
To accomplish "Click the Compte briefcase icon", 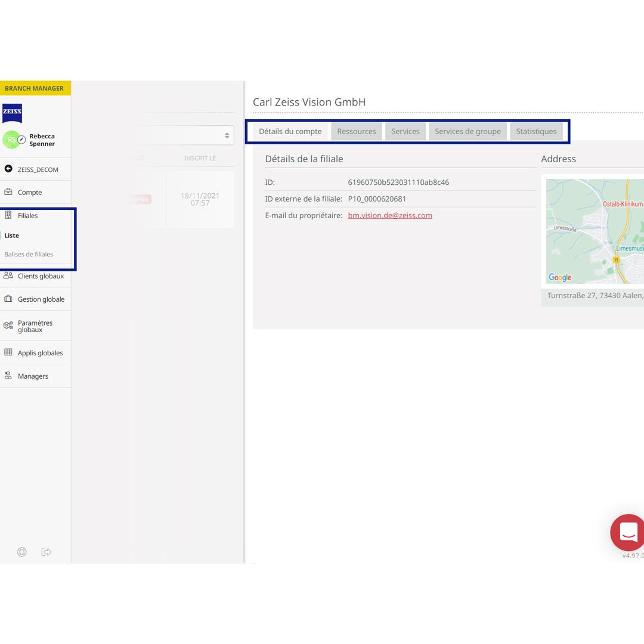I will [8, 192].
